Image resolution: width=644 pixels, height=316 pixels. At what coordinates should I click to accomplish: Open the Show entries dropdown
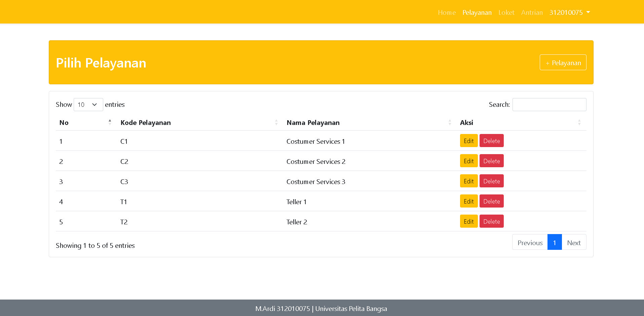pos(88,104)
